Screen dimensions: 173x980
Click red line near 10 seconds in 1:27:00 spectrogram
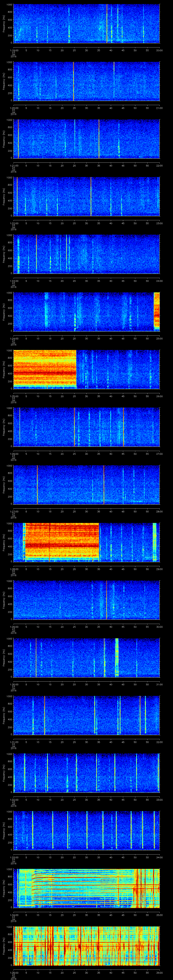tap(37, 484)
